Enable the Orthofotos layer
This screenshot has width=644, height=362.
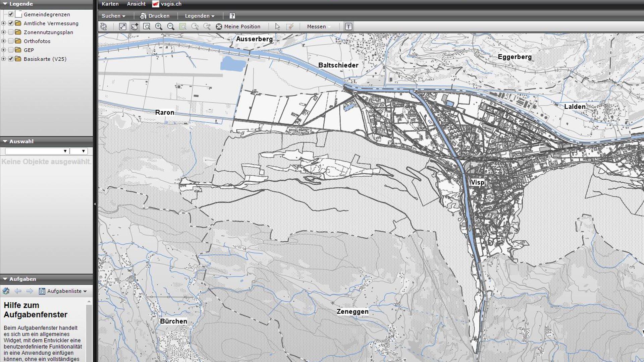(x=11, y=41)
